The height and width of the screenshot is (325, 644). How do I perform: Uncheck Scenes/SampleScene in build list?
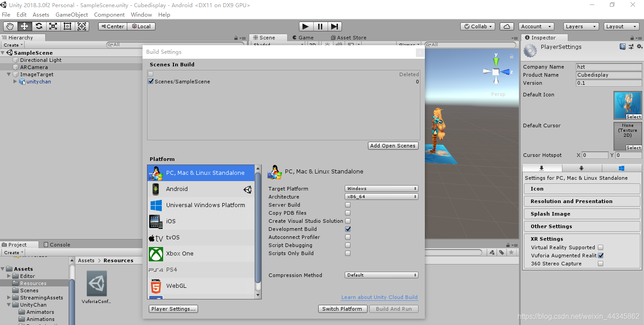151,82
